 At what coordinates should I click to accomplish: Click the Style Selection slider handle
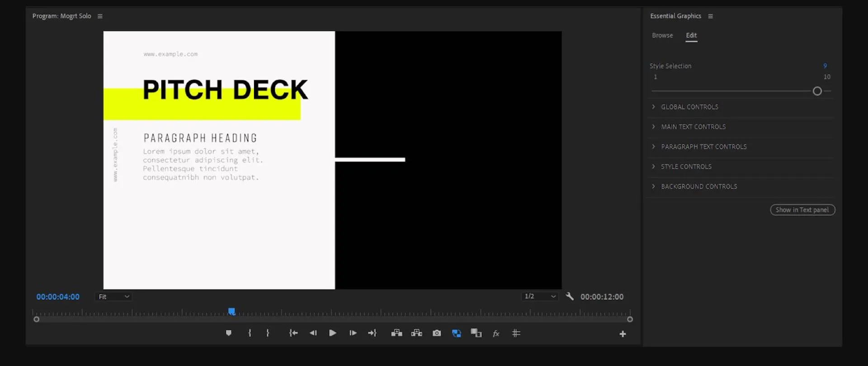tap(817, 91)
